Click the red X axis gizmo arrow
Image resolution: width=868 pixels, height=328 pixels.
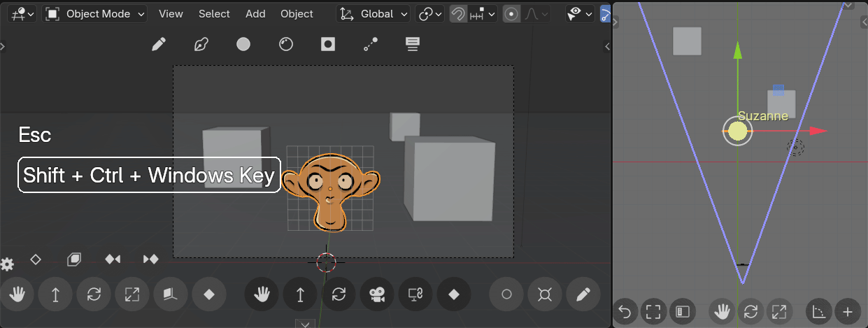818,131
